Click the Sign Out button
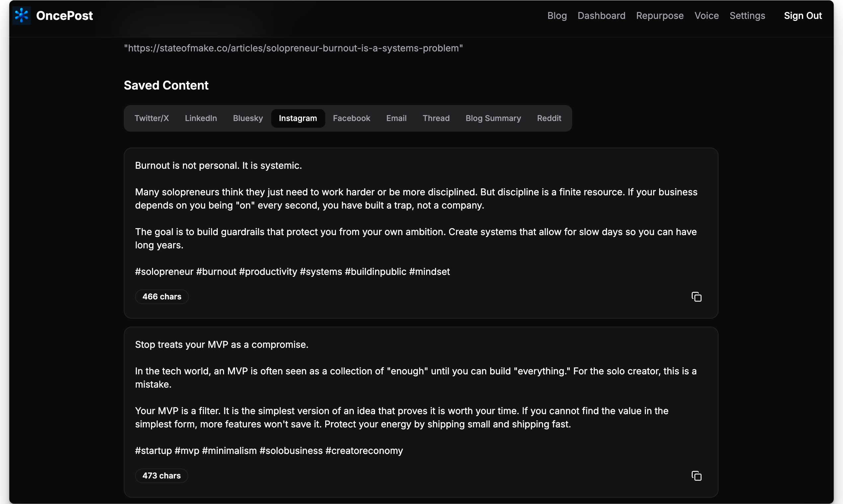Image resolution: width=843 pixels, height=504 pixels. pyautogui.click(x=803, y=16)
